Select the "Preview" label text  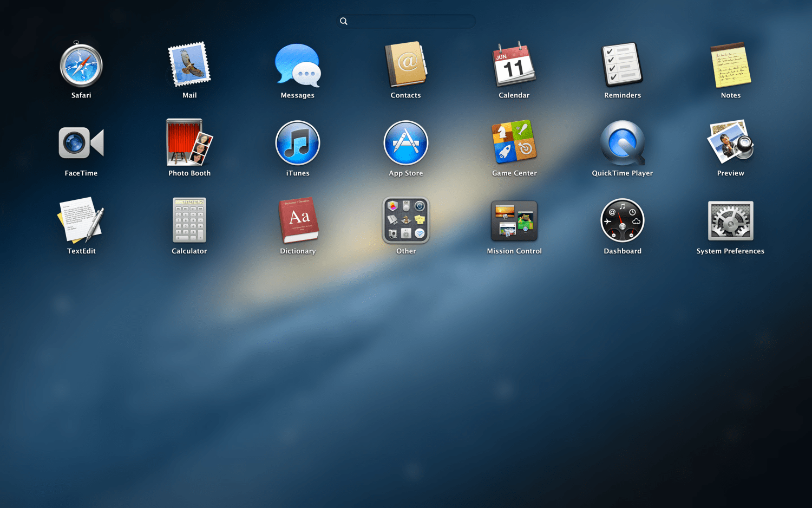[731, 173]
